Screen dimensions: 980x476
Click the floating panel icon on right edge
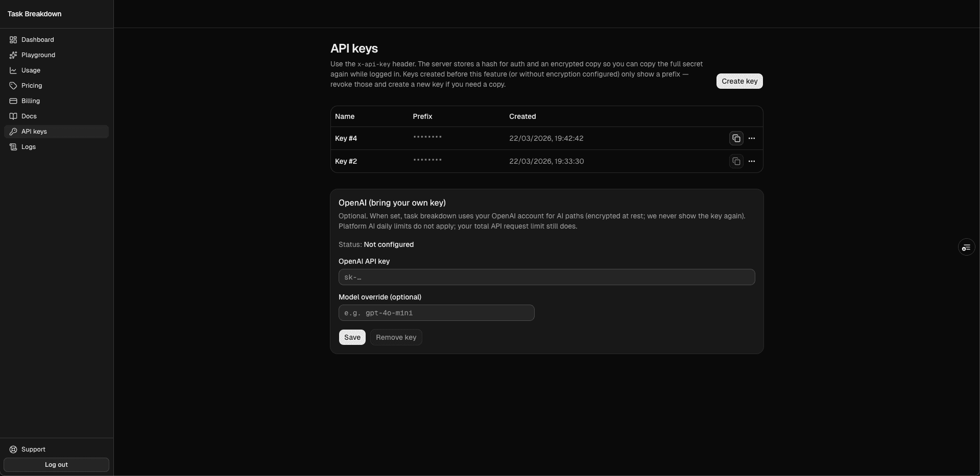966,247
